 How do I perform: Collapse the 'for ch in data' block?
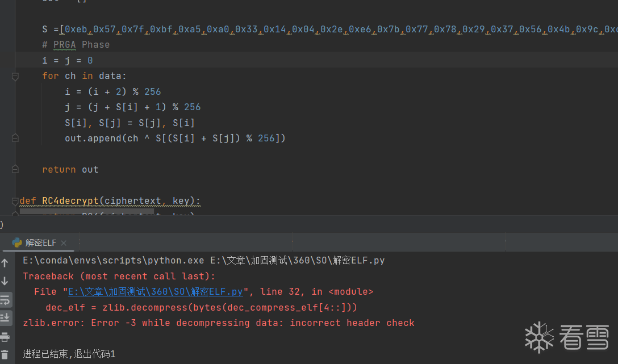point(15,76)
